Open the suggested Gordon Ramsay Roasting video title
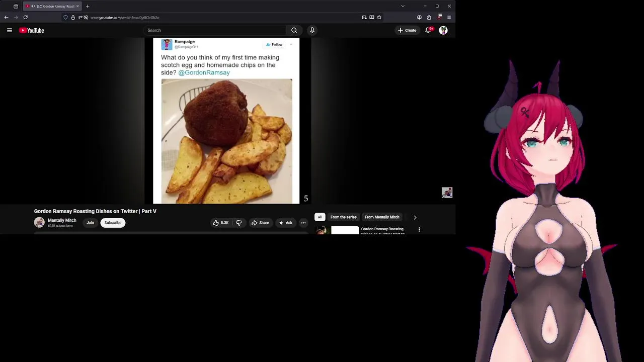 382,231
